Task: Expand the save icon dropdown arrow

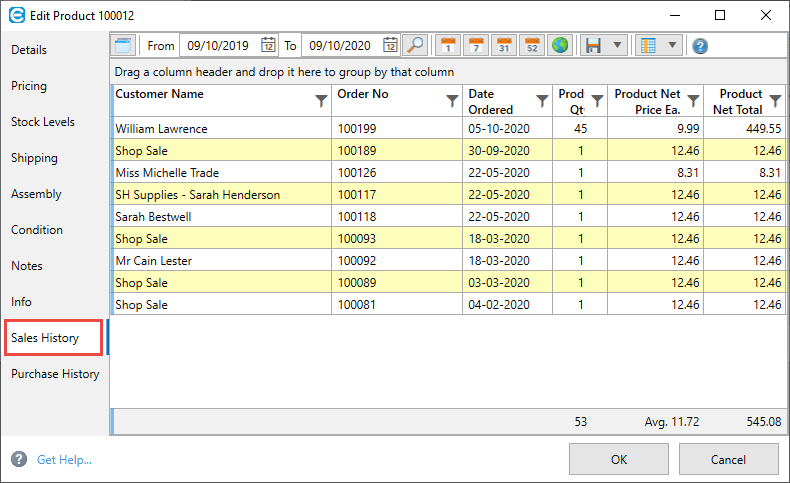Action: pos(617,45)
